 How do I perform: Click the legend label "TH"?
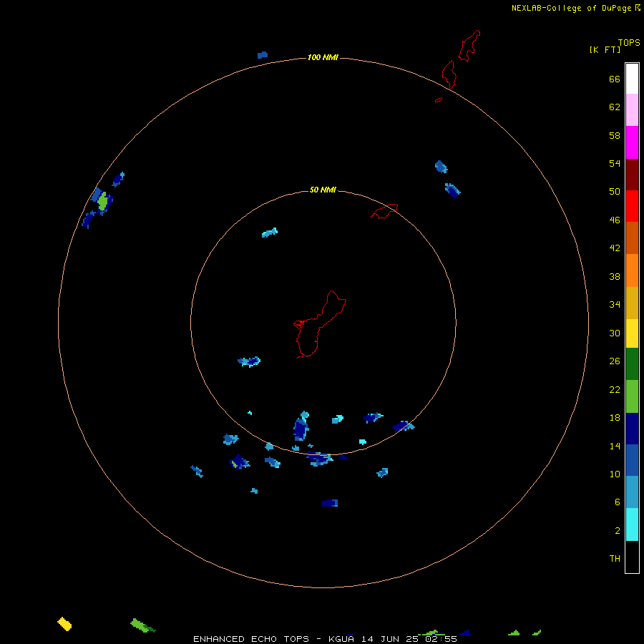point(615,559)
